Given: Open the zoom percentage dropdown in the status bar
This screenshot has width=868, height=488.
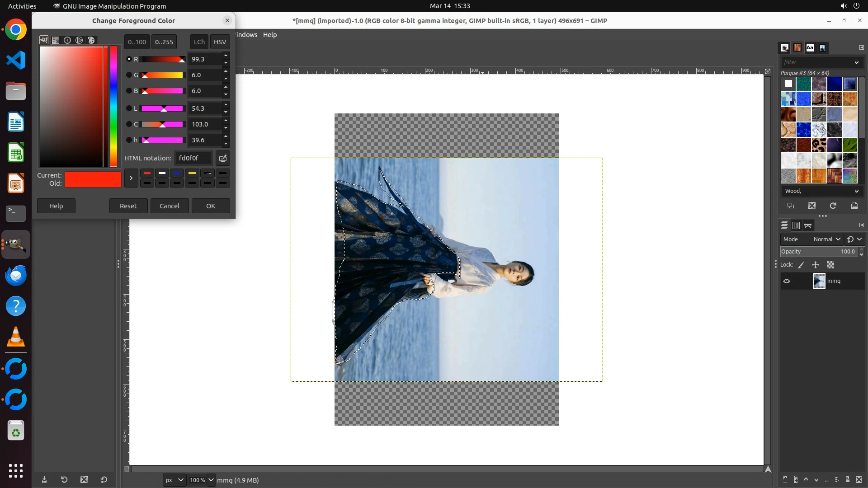Looking at the screenshot, I should tap(211, 480).
